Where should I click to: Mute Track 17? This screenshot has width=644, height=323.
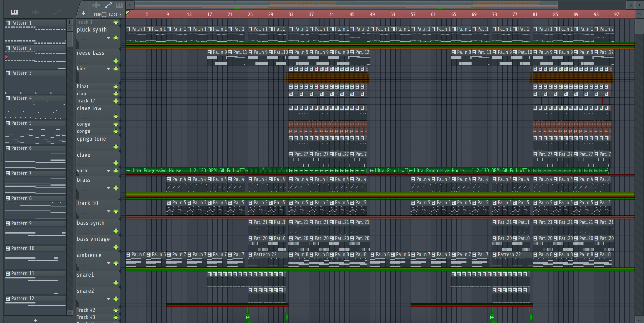pos(116,101)
